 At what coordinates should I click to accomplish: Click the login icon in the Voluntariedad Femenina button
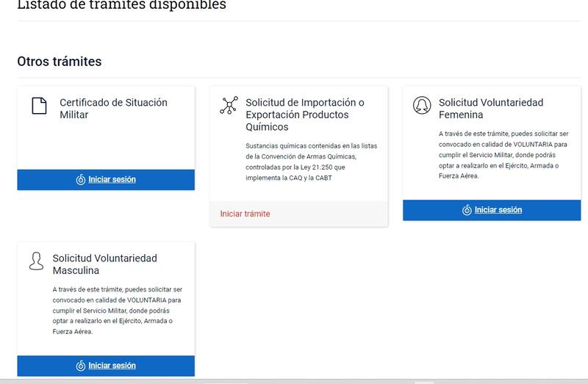(x=467, y=210)
